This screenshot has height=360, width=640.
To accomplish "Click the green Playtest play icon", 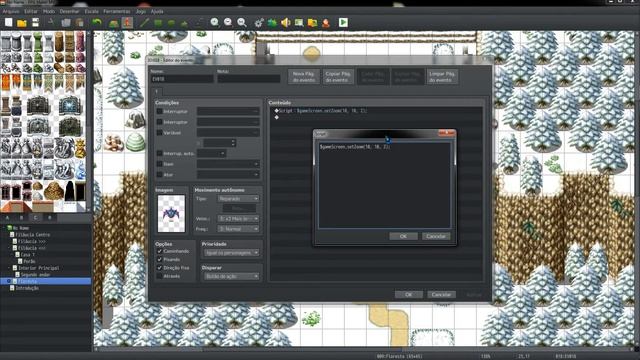I will pyautogui.click(x=343, y=22).
